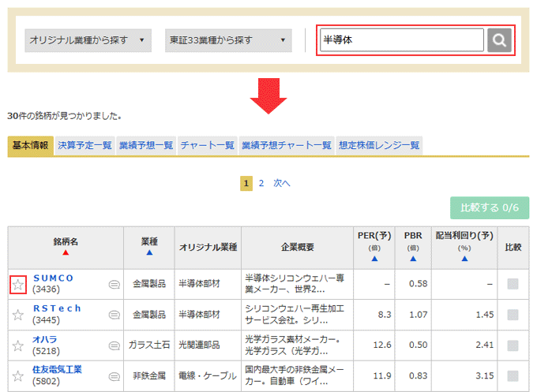
Task: Switch to the チャート一覧 tab
Action: [x=207, y=145]
